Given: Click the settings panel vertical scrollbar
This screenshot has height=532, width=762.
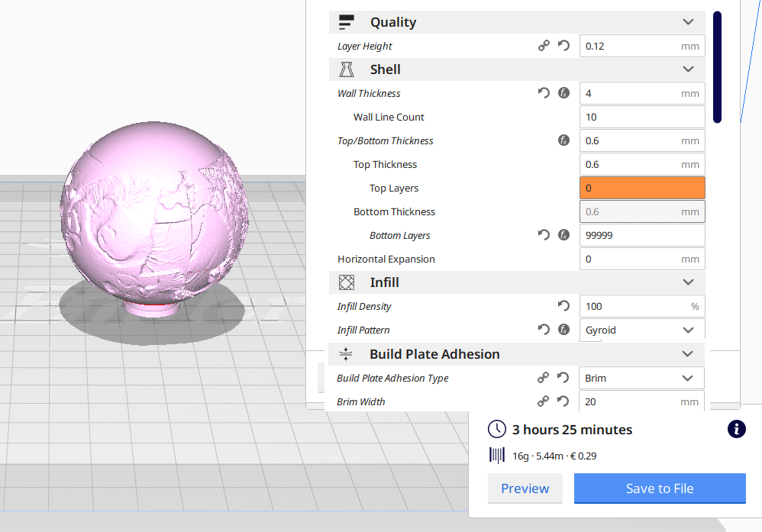Looking at the screenshot, I should pyautogui.click(x=717, y=66).
